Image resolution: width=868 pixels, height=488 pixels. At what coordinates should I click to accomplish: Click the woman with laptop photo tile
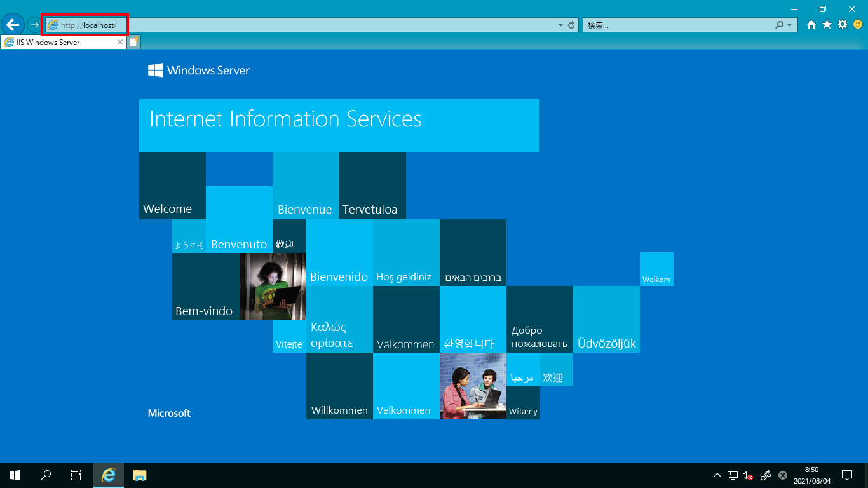click(x=273, y=286)
